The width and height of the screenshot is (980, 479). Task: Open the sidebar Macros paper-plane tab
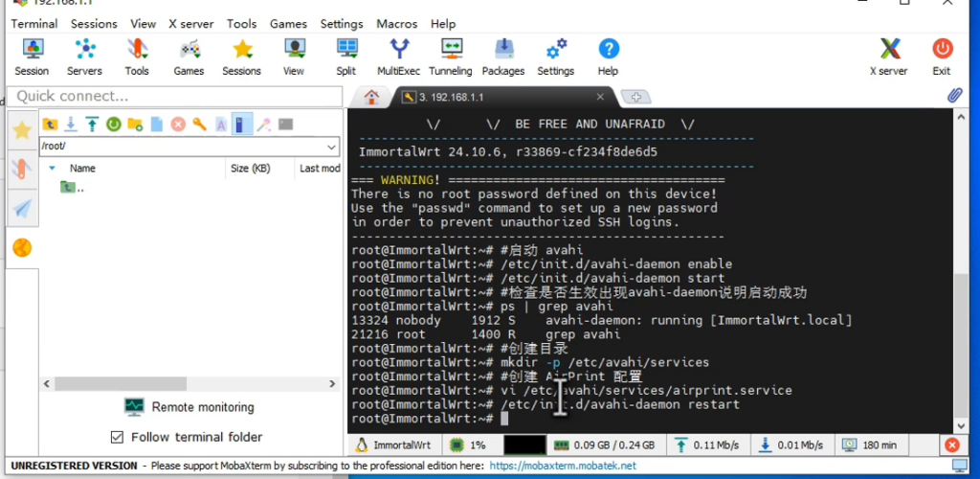coord(22,208)
